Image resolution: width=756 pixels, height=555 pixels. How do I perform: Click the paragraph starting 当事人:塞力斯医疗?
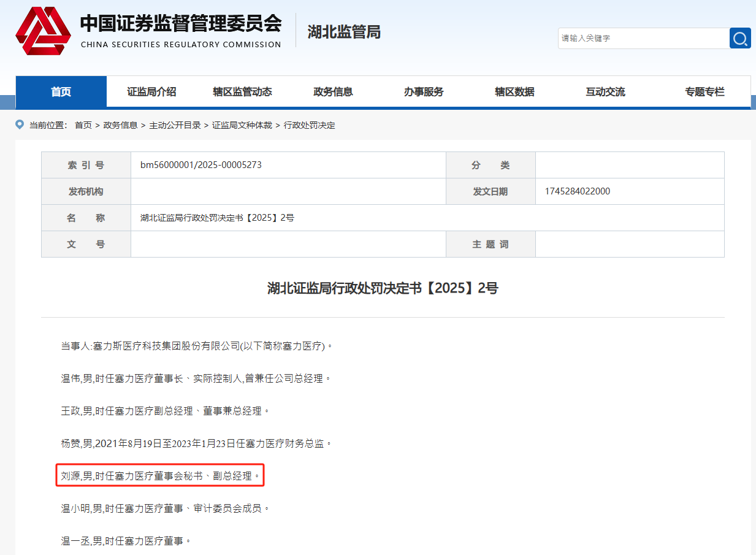(197, 346)
